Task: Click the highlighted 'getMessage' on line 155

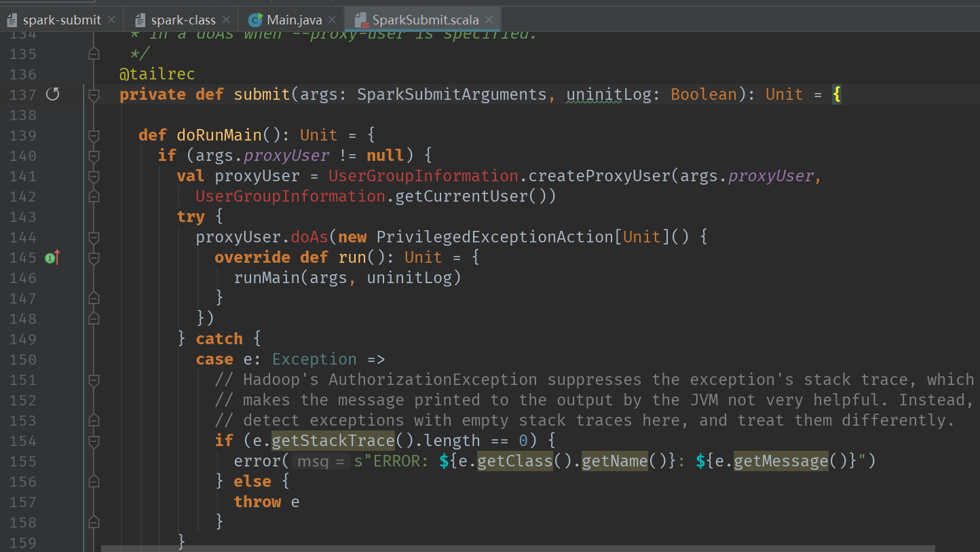Action: [781, 461]
